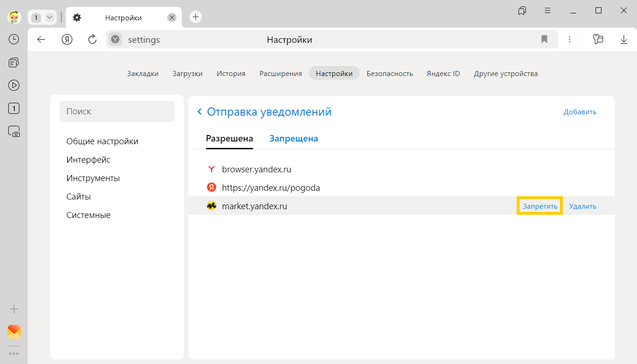Image resolution: width=637 pixels, height=364 pixels.
Task: Open a new tab with plus button
Action: (195, 17)
